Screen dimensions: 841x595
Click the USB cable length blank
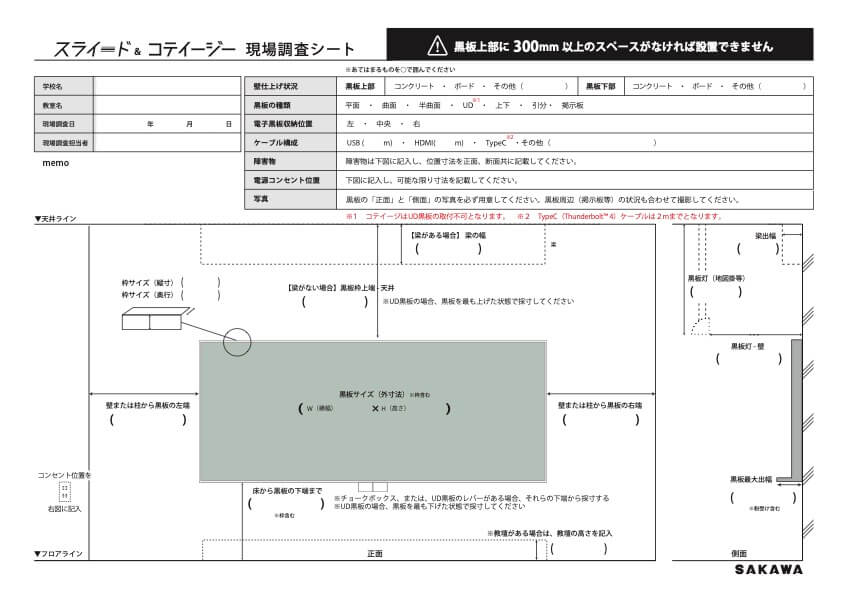point(374,143)
